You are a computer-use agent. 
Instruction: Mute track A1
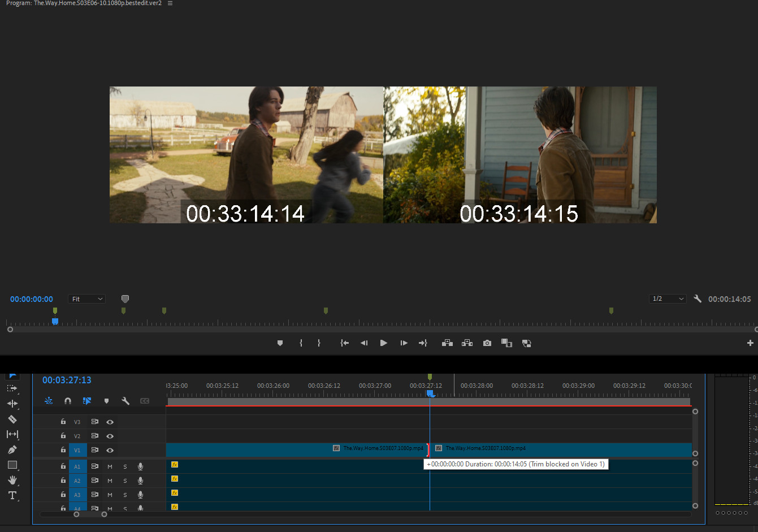coord(110,466)
